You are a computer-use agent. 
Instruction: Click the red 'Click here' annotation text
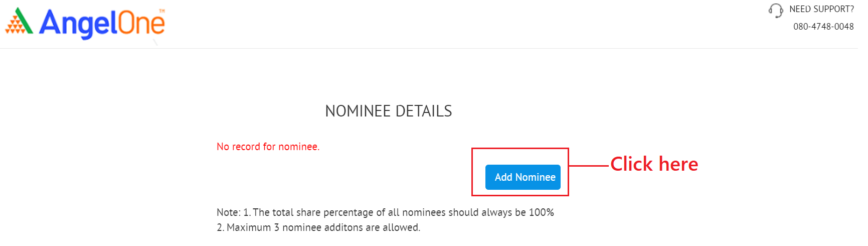[x=654, y=164]
